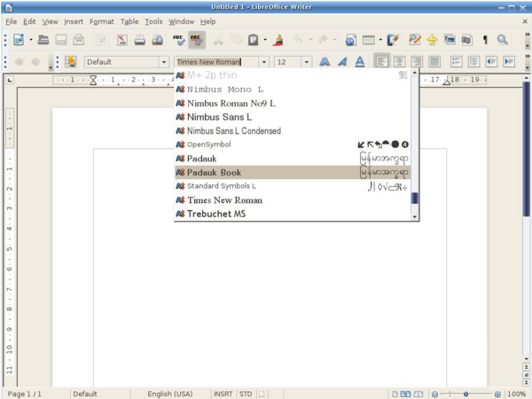Click the zoom slider in status bar
This screenshot has height=399, width=532.
coord(465,394)
